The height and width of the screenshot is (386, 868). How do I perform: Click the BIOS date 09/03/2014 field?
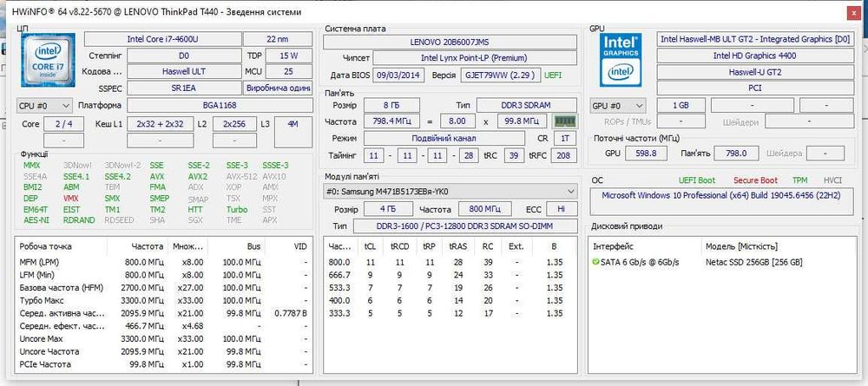pyautogui.click(x=398, y=75)
